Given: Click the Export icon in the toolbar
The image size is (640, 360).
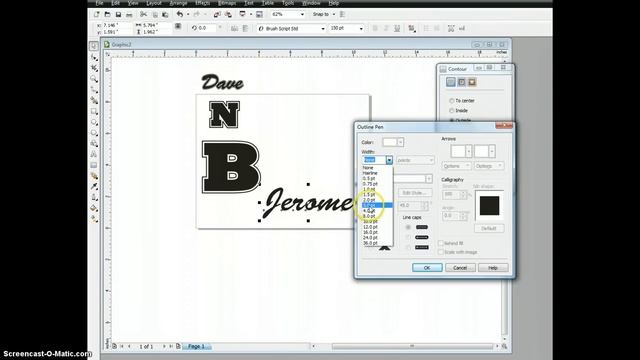Looking at the screenshot, I should coord(228,14).
